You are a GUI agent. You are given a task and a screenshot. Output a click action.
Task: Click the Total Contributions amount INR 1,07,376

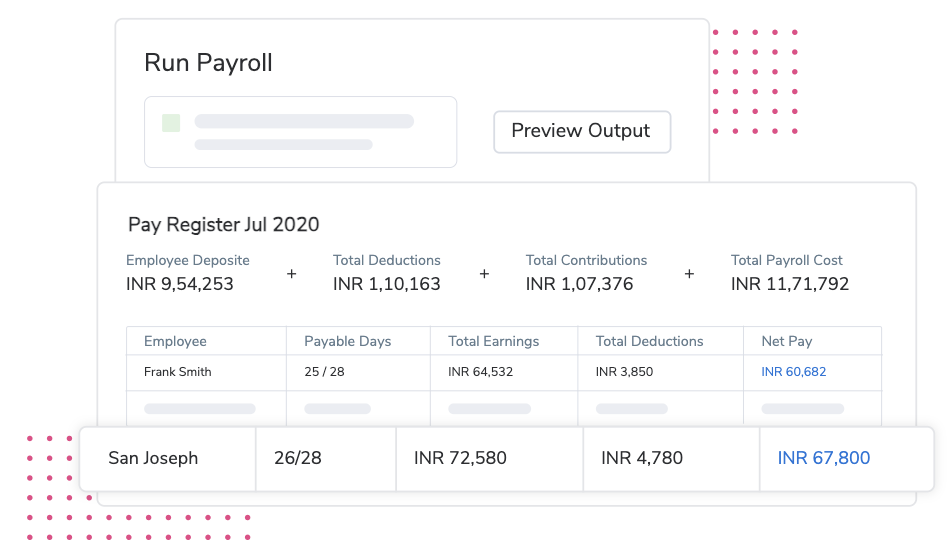pyautogui.click(x=579, y=284)
